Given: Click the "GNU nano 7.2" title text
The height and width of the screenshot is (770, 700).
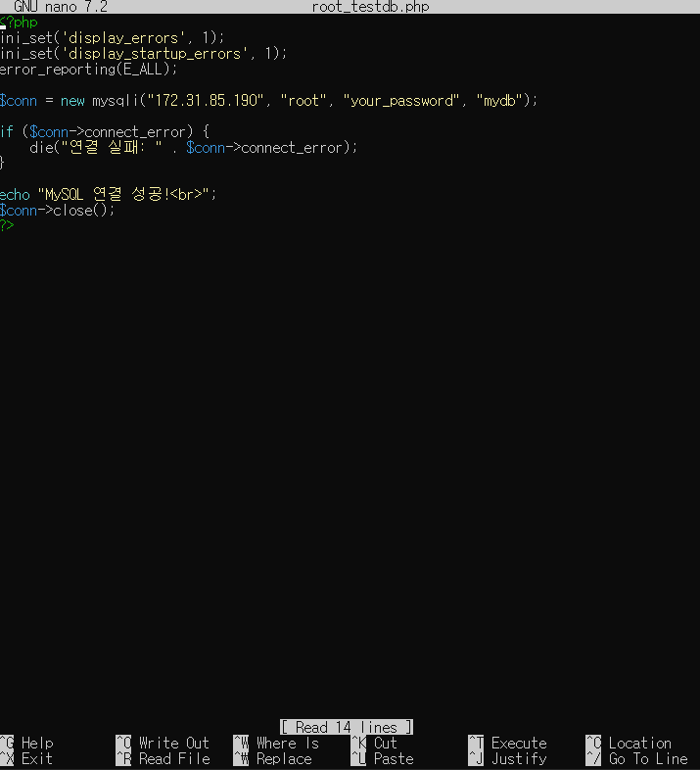Looking at the screenshot, I should coord(61,7).
